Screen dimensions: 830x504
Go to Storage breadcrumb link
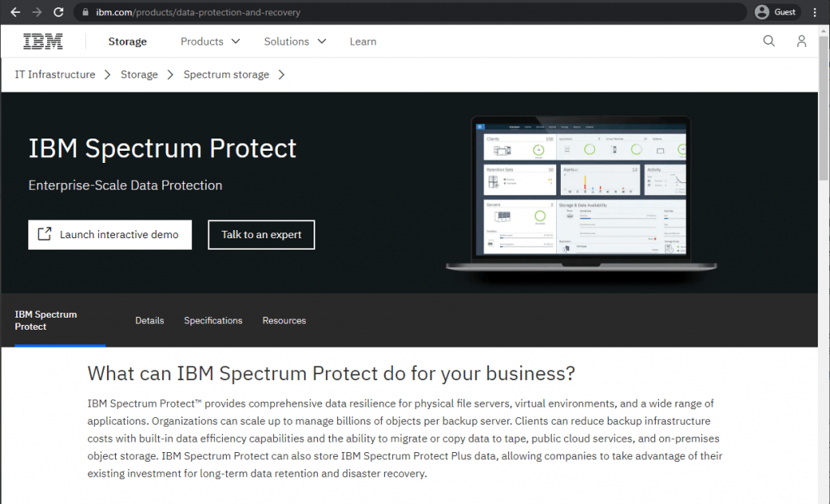pos(139,75)
